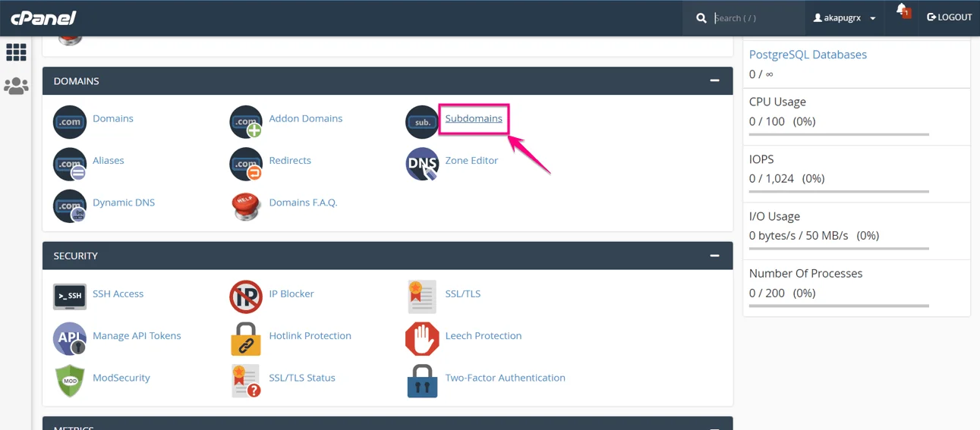Open the sidebar home grid icon
Image resolution: width=980 pixels, height=430 pixels.
(16, 52)
